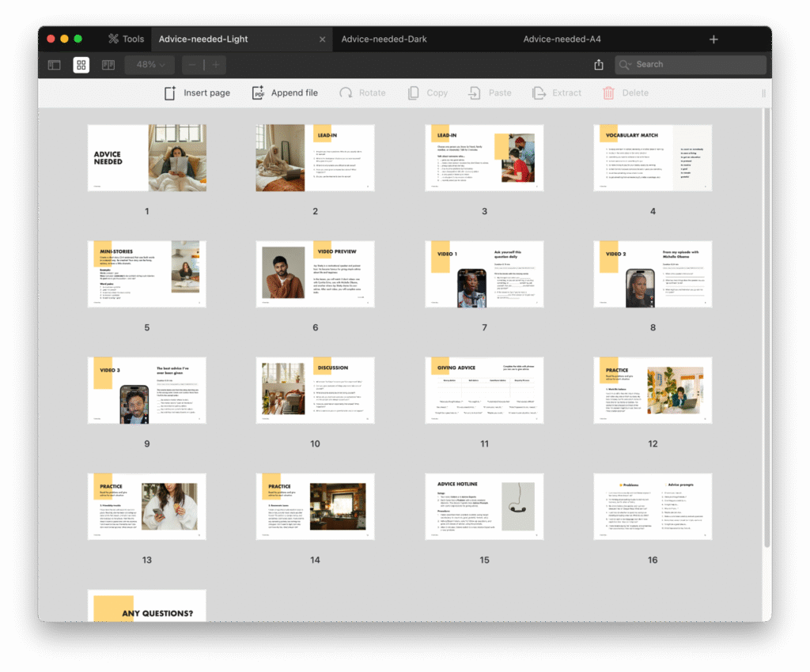
Task: Click the zoom out minus button
Action: click(192, 65)
